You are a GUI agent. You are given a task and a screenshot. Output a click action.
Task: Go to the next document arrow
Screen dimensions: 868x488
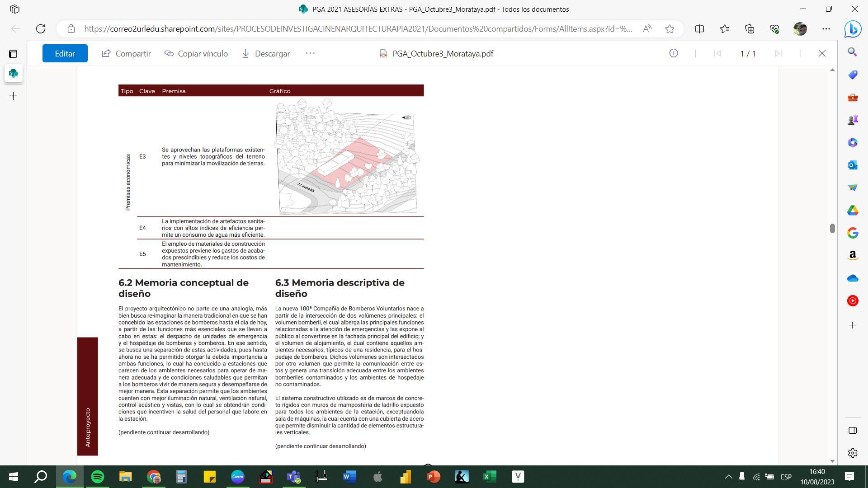778,53
